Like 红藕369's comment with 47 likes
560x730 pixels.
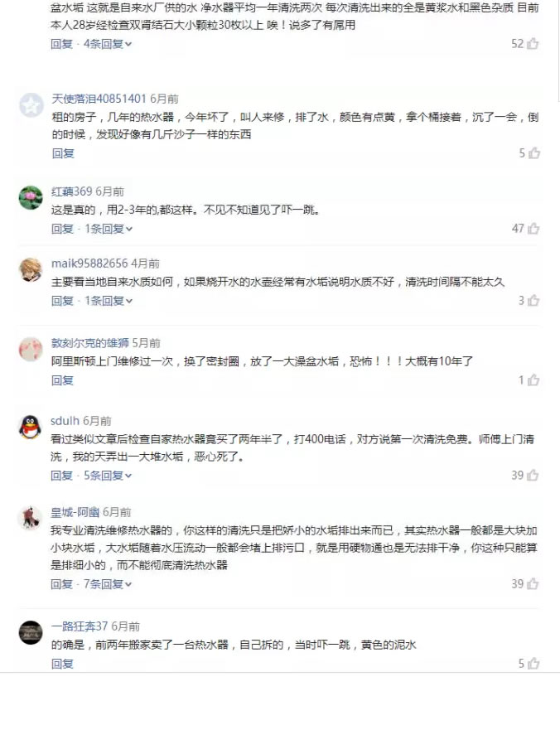[533, 229]
